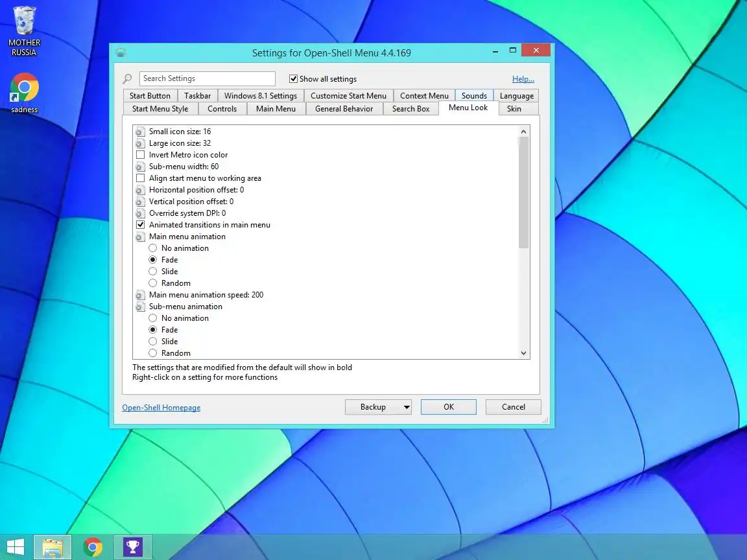The width and height of the screenshot is (747, 560).
Task: Click the Cancel button
Action: click(513, 407)
